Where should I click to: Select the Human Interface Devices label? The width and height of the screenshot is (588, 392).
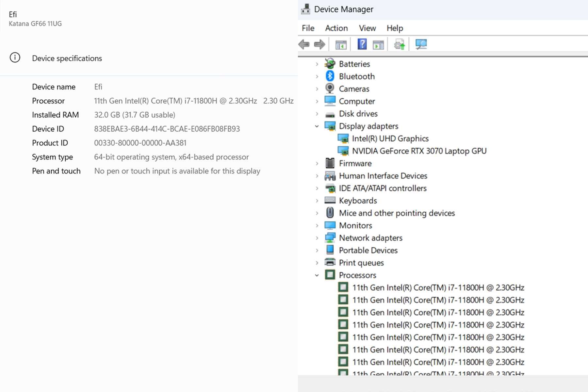383,176
